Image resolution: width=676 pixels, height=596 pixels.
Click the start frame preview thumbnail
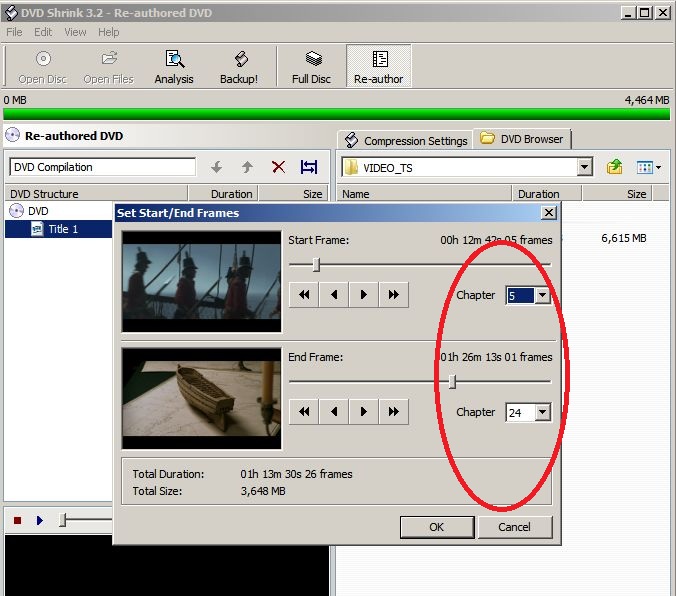(x=202, y=282)
